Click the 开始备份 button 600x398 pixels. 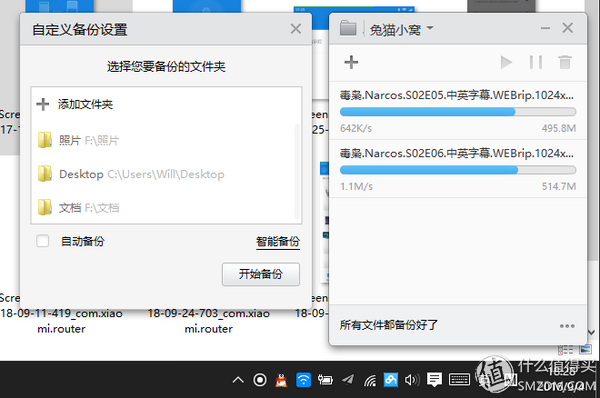261,274
